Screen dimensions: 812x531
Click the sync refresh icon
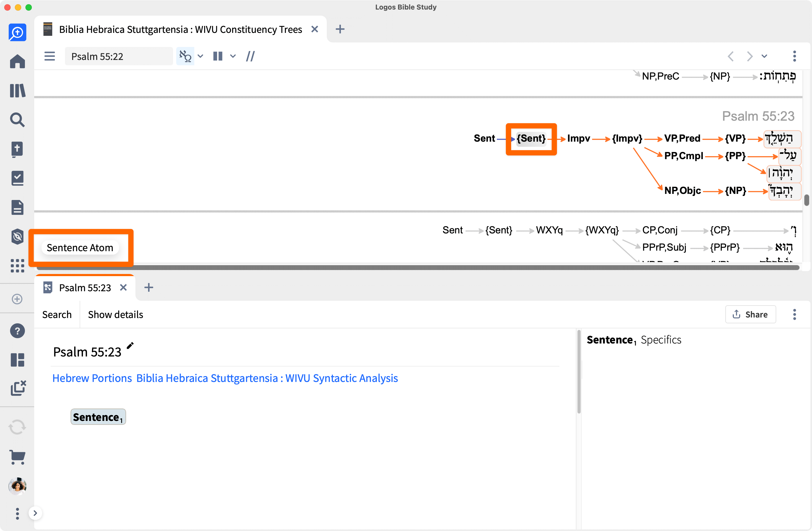[17, 427]
